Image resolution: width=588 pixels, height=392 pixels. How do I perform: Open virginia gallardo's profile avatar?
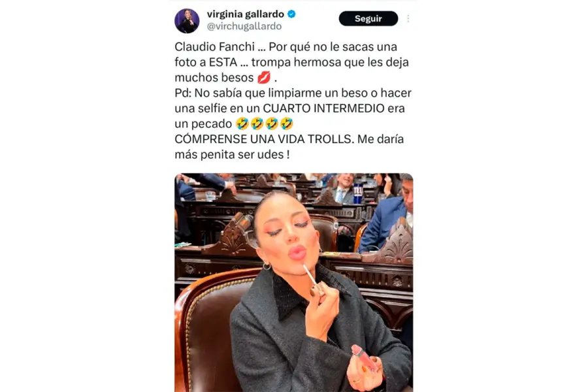point(187,21)
